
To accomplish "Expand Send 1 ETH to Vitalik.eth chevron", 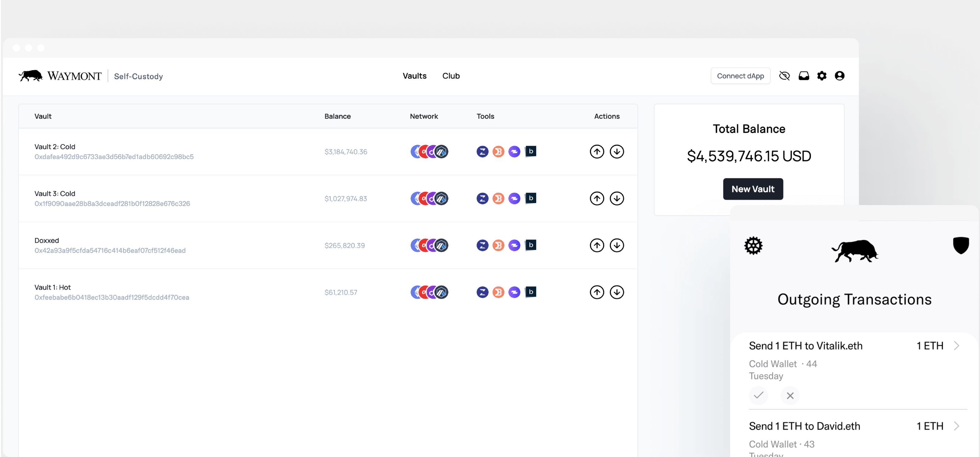I will (x=956, y=346).
